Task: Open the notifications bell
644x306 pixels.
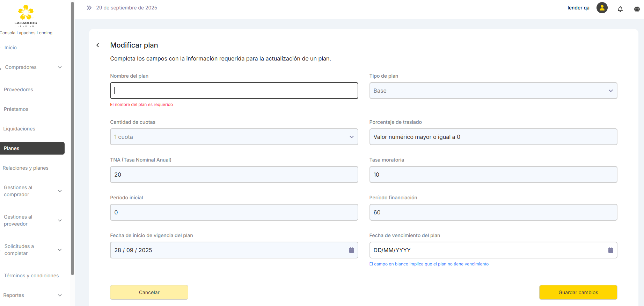Action: (620, 9)
